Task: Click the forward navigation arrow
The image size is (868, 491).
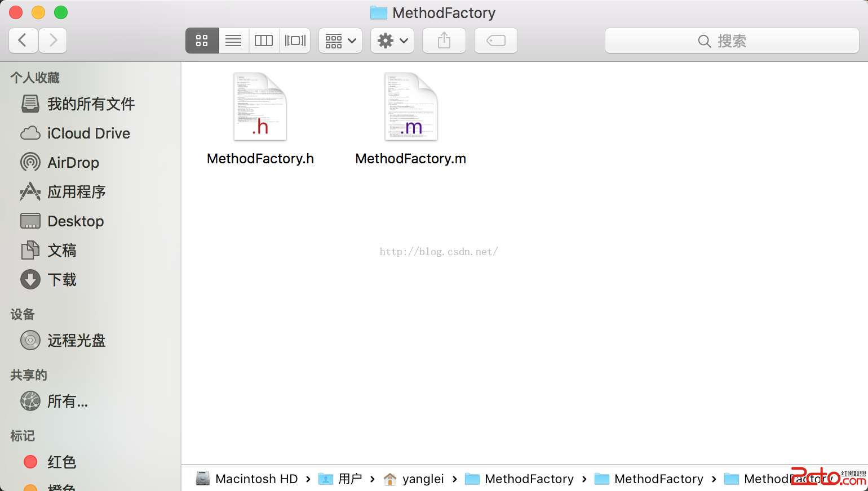Action: click(x=53, y=41)
